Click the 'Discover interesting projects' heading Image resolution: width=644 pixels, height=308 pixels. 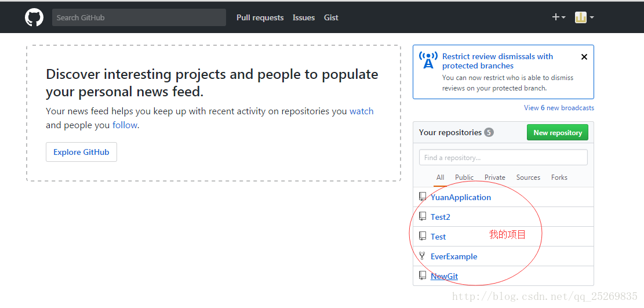[212, 83]
